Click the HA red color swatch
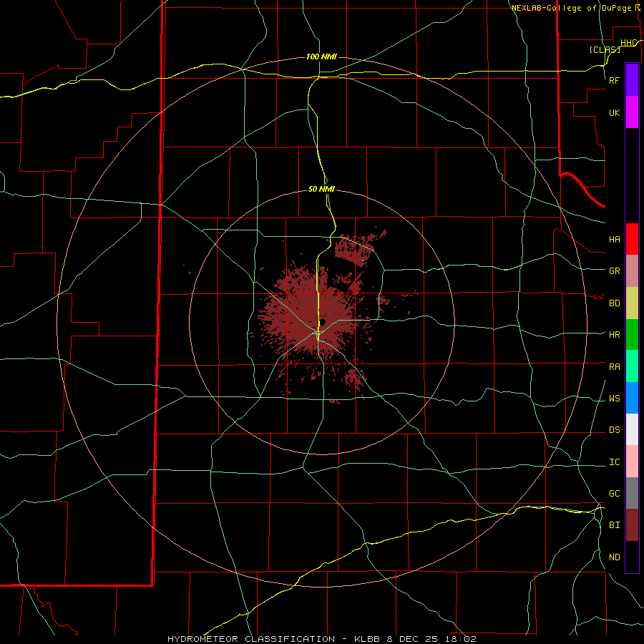 click(632, 239)
